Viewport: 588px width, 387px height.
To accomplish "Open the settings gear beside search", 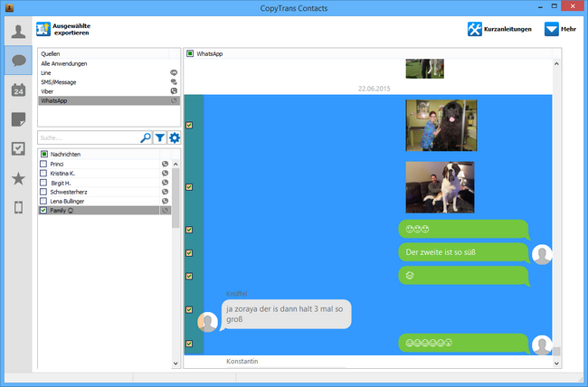I will pos(174,138).
